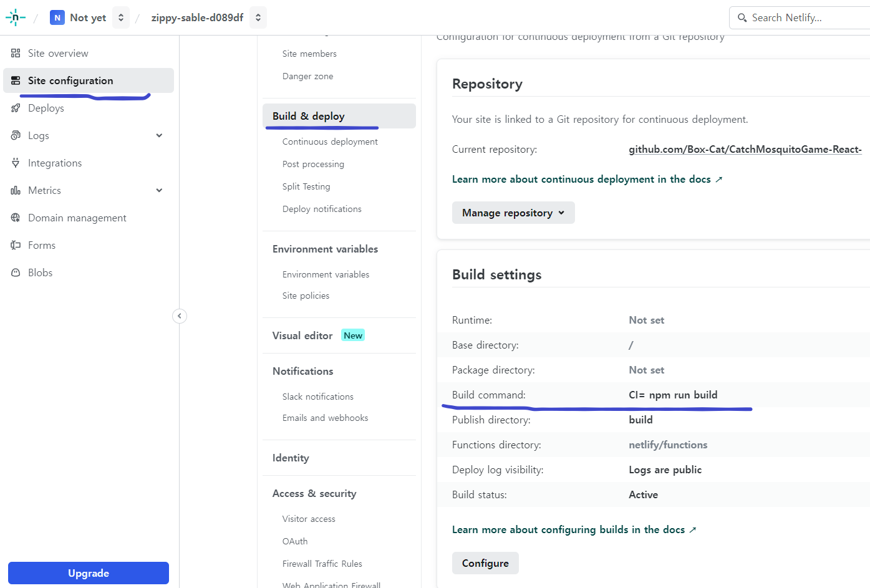The image size is (870, 588).
Task: Click the Publish directory 'build' value
Action: click(x=640, y=420)
